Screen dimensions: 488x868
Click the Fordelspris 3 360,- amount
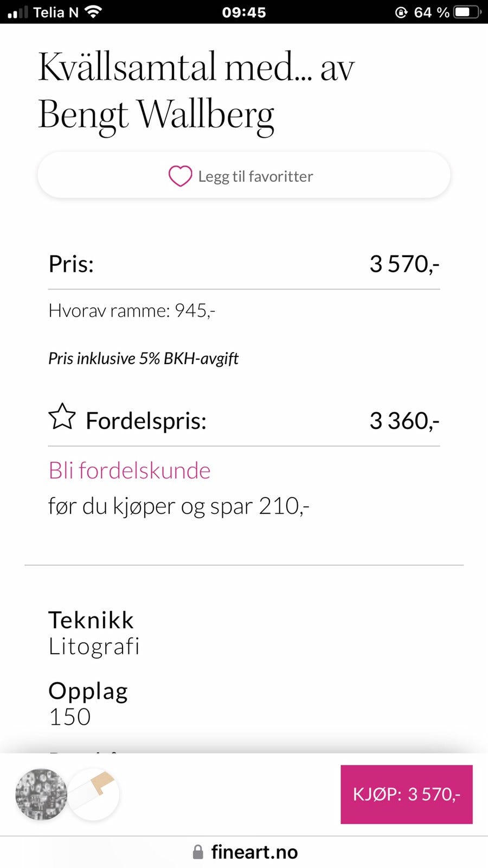tap(404, 421)
